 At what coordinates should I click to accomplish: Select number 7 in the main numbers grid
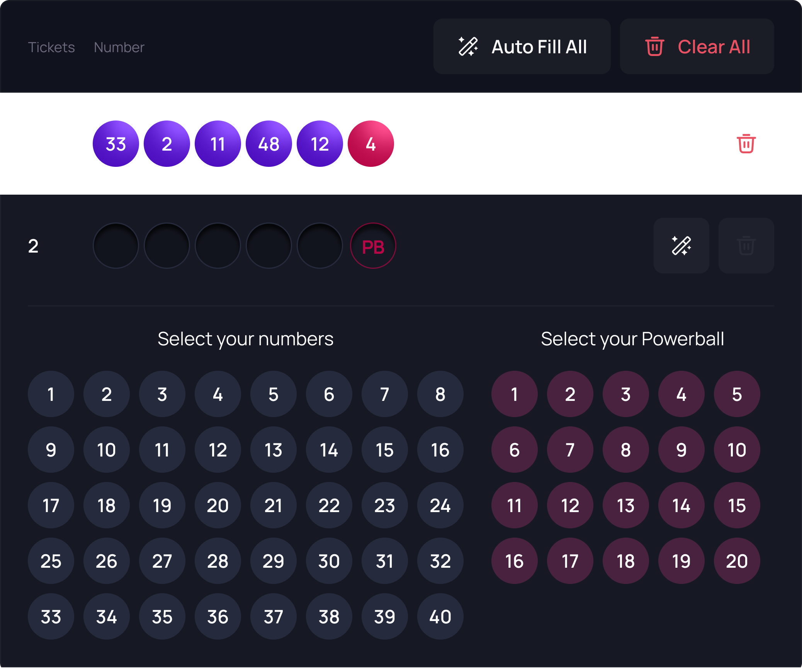coord(384,394)
